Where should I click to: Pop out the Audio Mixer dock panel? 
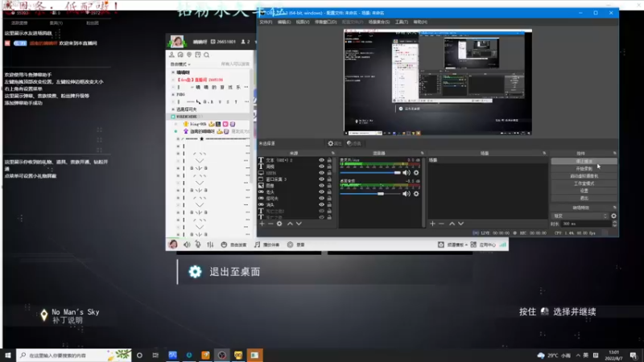tap(422, 153)
